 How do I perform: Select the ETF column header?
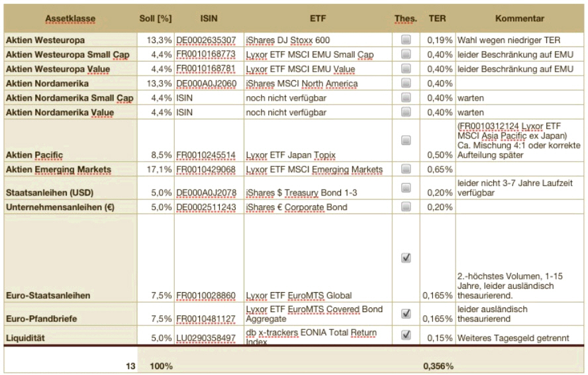[x=318, y=19]
